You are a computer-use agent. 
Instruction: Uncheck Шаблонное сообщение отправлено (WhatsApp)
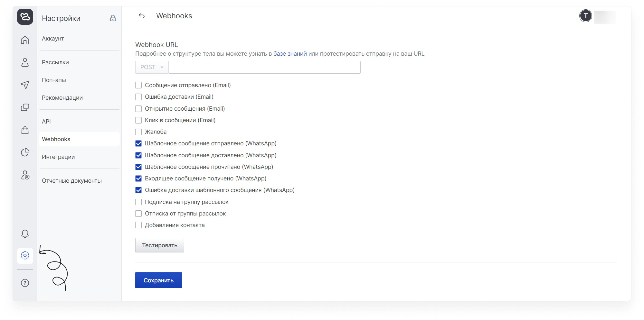point(138,143)
